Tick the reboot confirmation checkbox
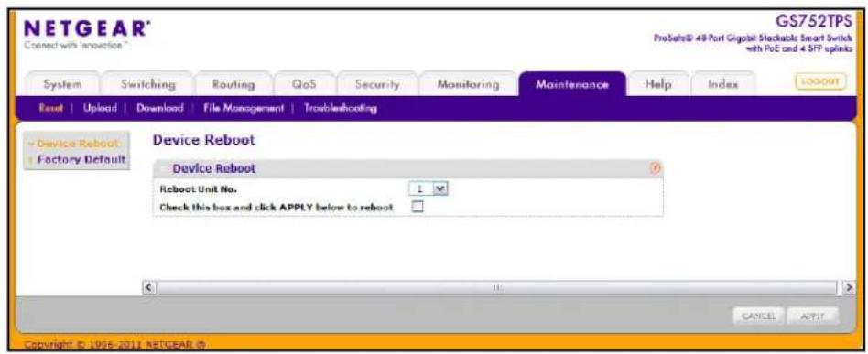The width and height of the screenshot is (868, 354). click(418, 207)
